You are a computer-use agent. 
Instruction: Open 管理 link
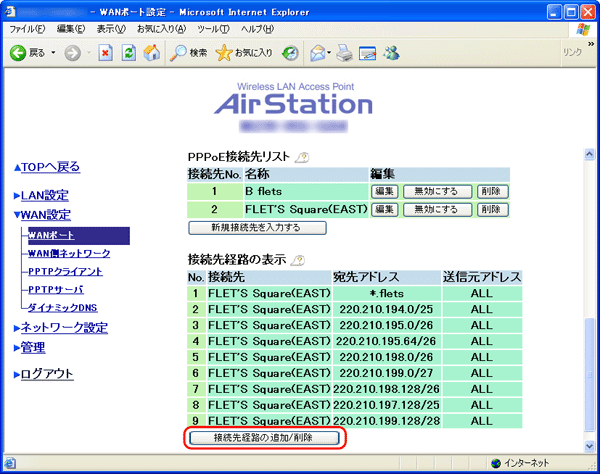(33, 348)
